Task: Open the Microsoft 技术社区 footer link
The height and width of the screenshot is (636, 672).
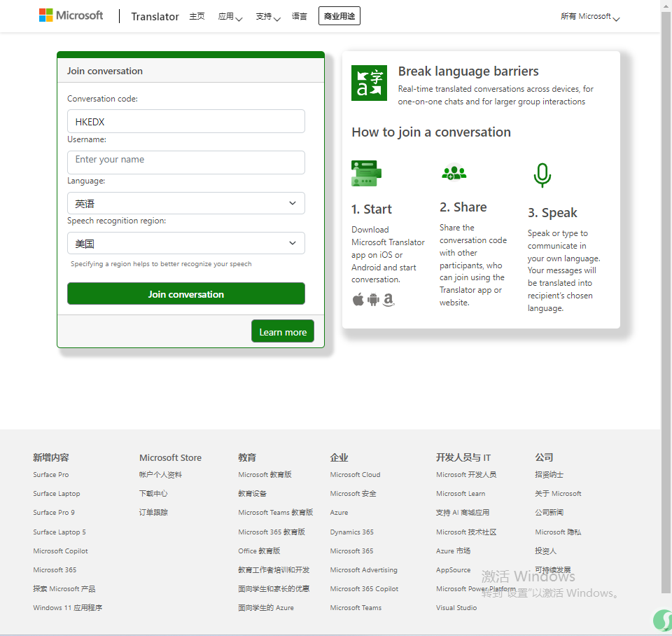Action: point(466,532)
